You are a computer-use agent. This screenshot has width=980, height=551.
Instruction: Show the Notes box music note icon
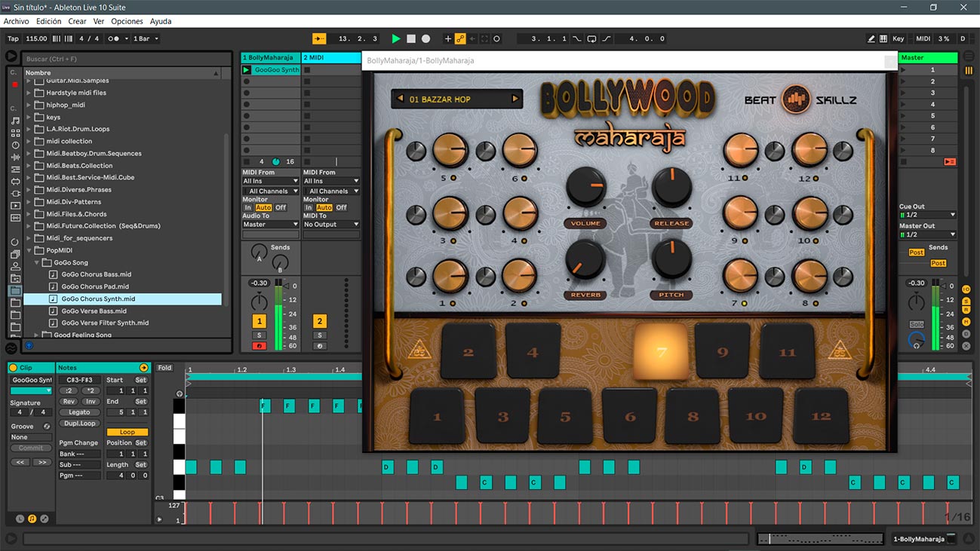click(x=32, y=519)
